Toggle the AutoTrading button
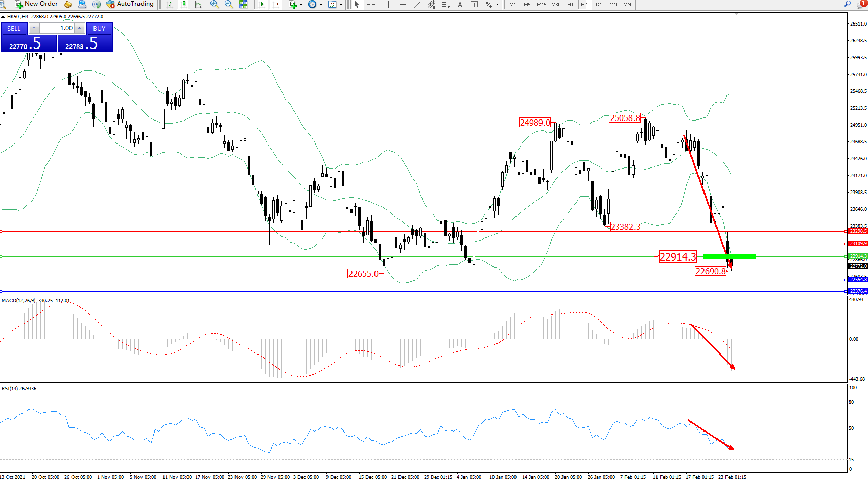Image resolution: width=868 pixels, height=479 pixels. pyautogui.click(x=130, y=4)
